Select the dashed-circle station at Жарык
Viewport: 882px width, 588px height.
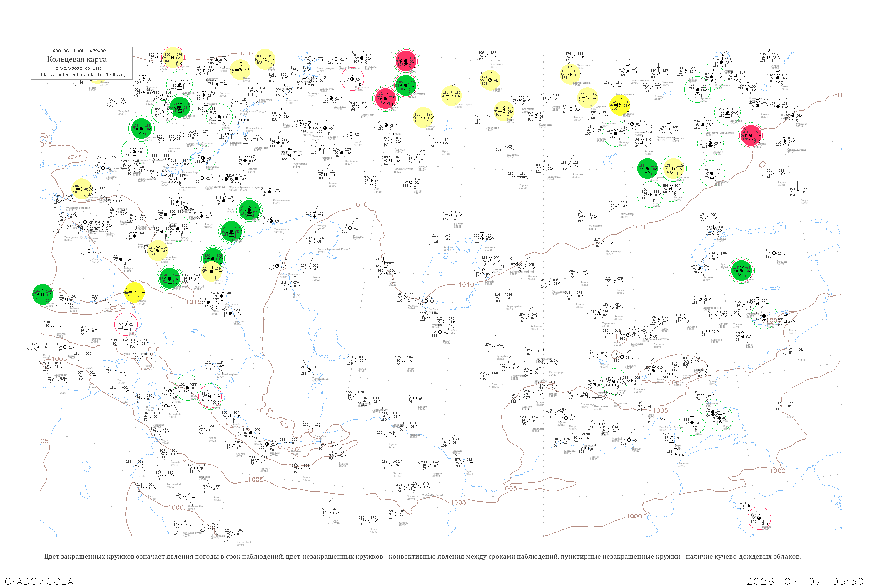click(x=671, y=189)
